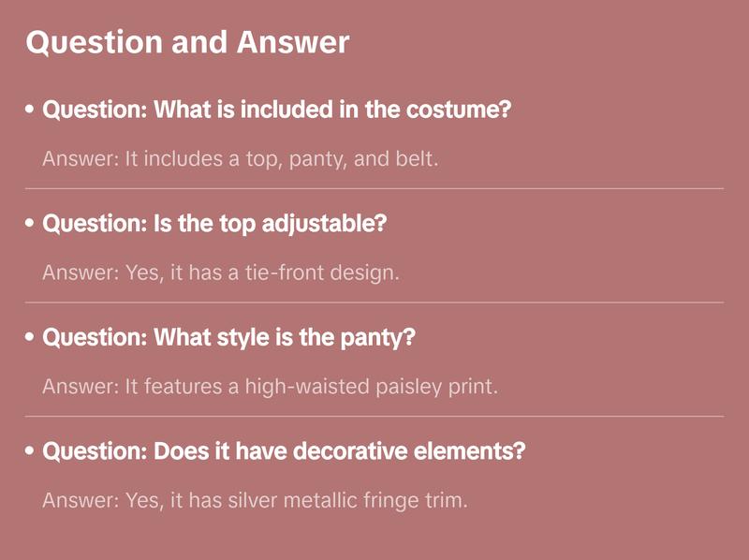The image size is (749, 560).
Task: Click the divider line below the paisley print answer
Action: tap(374, 416)
